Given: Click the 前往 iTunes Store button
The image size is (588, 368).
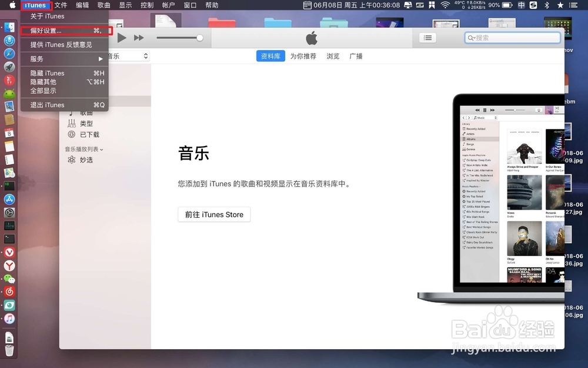Looking at the screenshot, I should (x=214, y=214).
